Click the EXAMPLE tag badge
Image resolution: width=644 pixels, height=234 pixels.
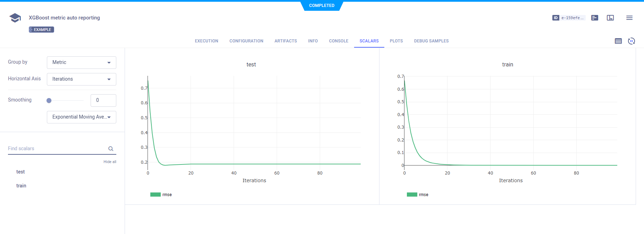click(41, 30)
